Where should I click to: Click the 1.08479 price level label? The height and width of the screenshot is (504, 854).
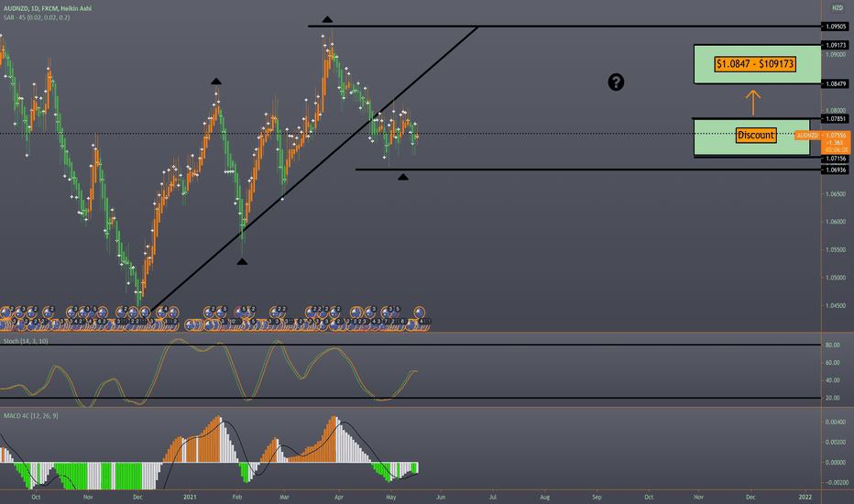[836, 83]
